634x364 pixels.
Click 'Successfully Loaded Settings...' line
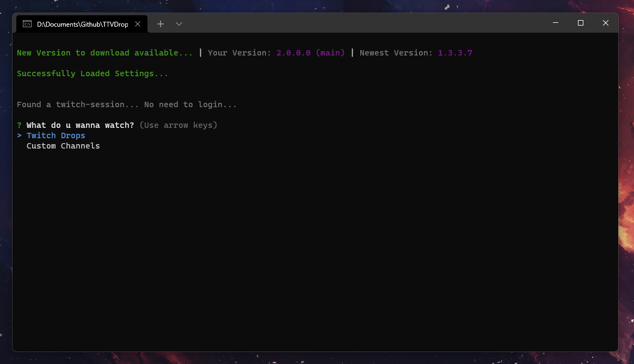pos(92,73)
